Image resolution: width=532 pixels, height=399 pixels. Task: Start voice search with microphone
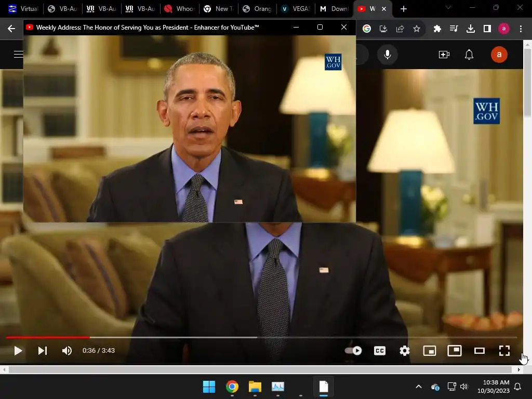coord(387,54)
